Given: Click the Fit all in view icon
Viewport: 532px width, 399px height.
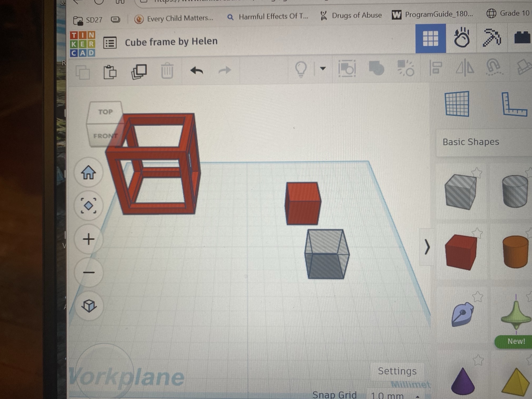Looking at the screenshot, I should coord(88,206).
